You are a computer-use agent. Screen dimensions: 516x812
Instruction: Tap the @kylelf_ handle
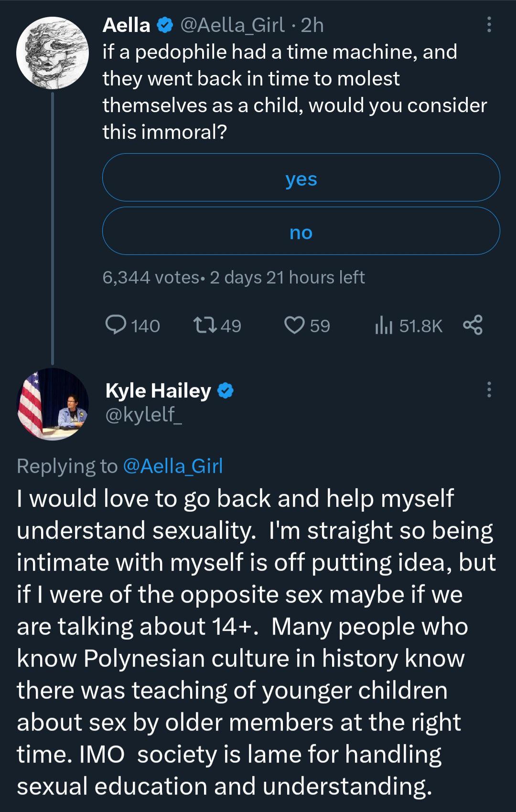(143, 414)
